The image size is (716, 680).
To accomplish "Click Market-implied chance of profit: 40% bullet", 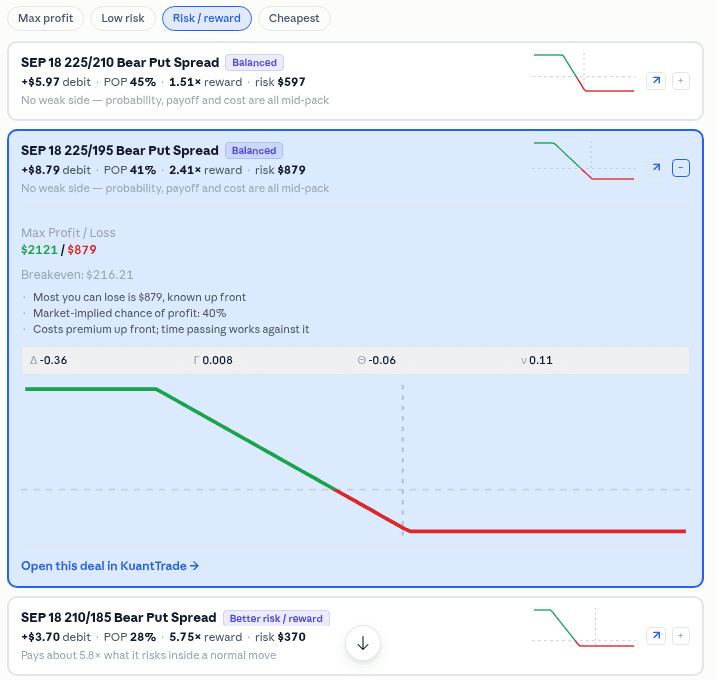I will pyautogui.click(x=129, y=313).
